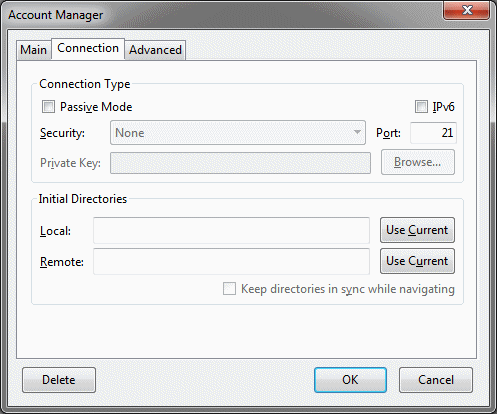Click Browse for private key
Image resolution: width=497 pixels, height=414 pixels.
point(418,162)
